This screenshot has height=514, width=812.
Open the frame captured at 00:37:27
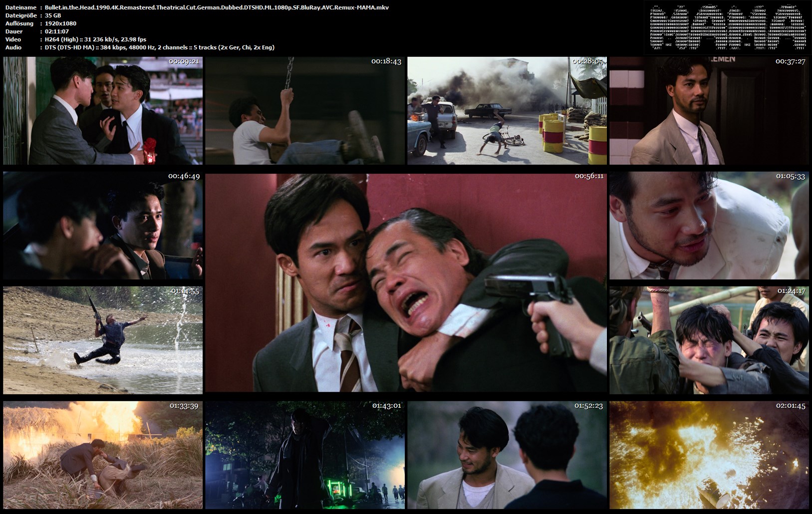[x=709, y=111]
